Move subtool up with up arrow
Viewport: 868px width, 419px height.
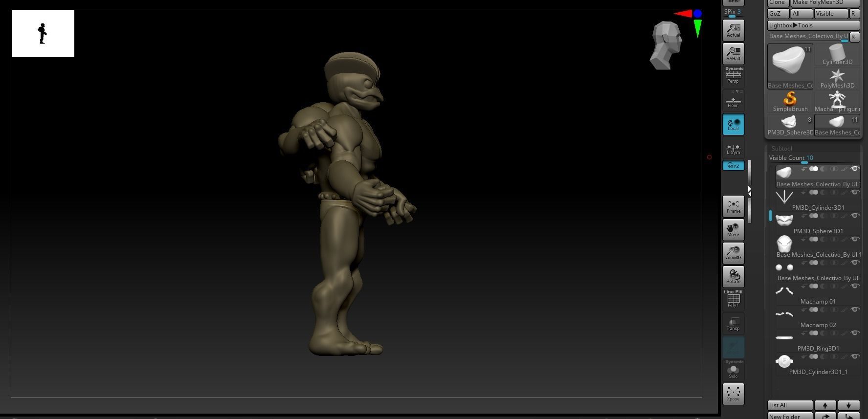click(825, 405)
